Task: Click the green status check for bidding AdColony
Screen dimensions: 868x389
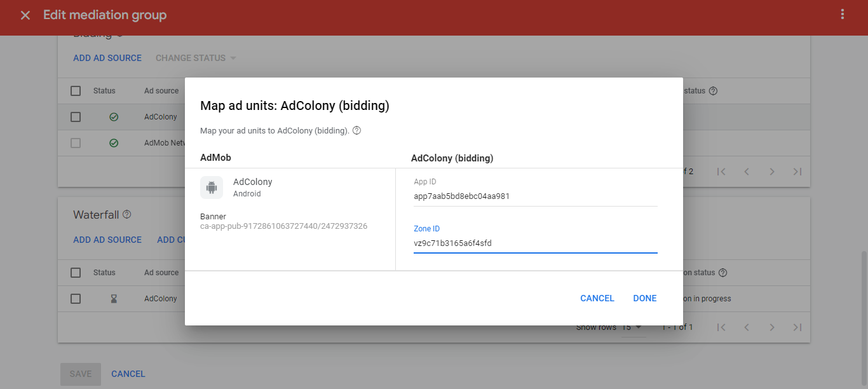Action: (x=114, y=117)
